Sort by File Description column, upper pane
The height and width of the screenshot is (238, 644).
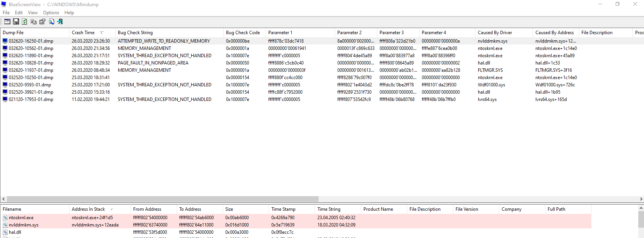(606, 33)
